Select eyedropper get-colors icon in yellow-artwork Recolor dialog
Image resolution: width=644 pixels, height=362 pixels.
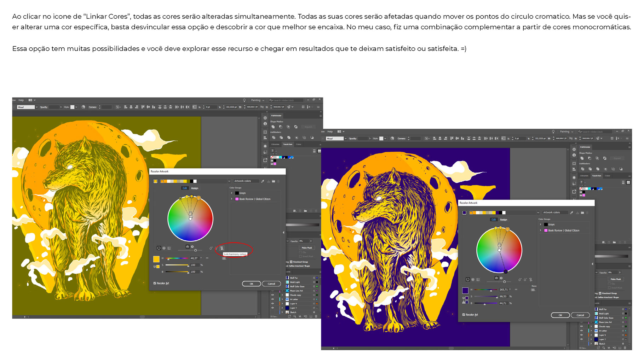pos(263,181)
